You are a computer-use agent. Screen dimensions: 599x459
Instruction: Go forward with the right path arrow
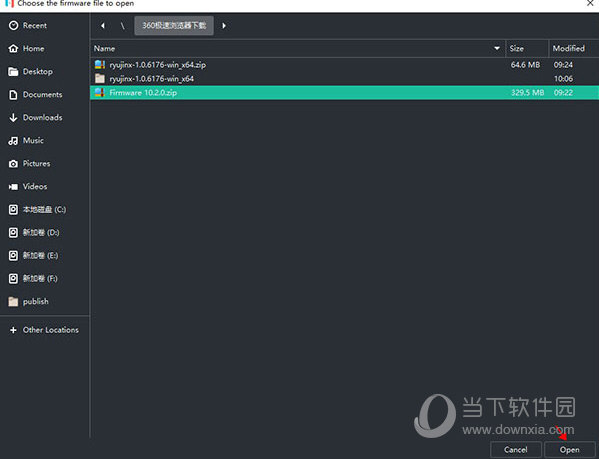[224, 26]
